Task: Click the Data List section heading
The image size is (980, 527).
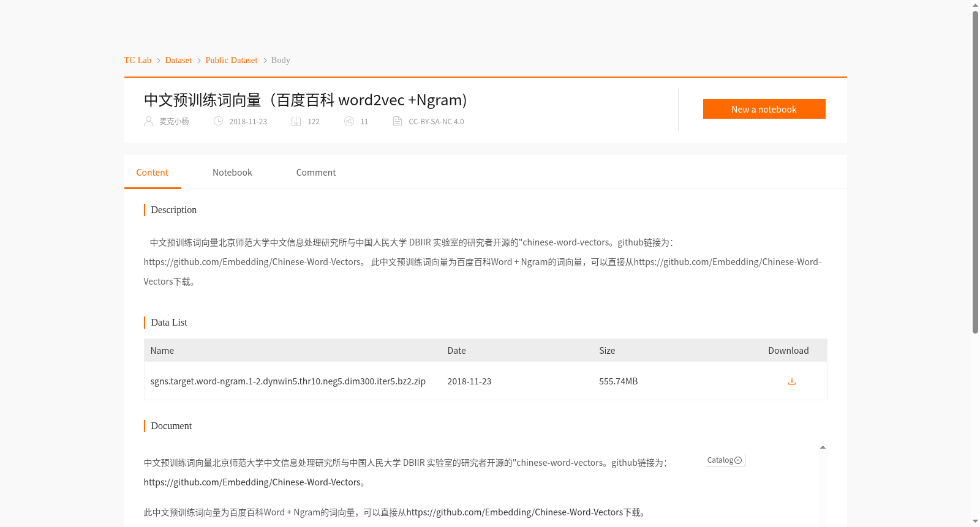Action: pos(169,323)
